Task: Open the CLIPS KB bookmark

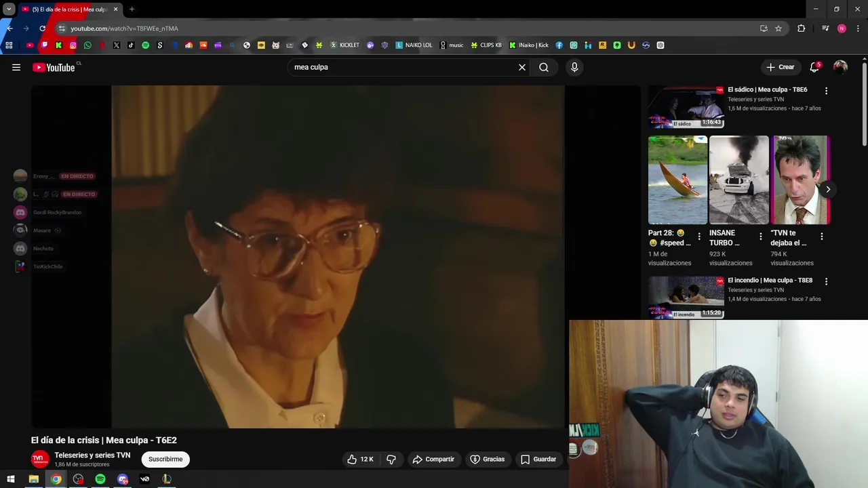Action: [x=486, y=45]
